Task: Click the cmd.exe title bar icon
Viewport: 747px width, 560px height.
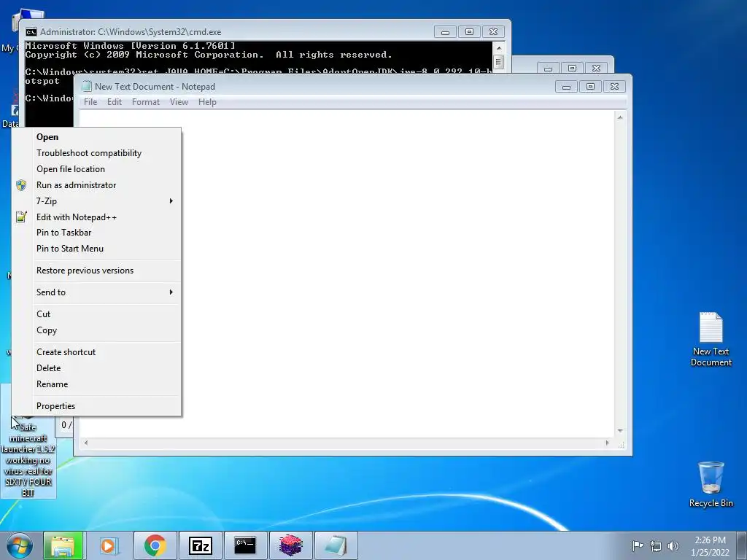Action: (31, 32)
